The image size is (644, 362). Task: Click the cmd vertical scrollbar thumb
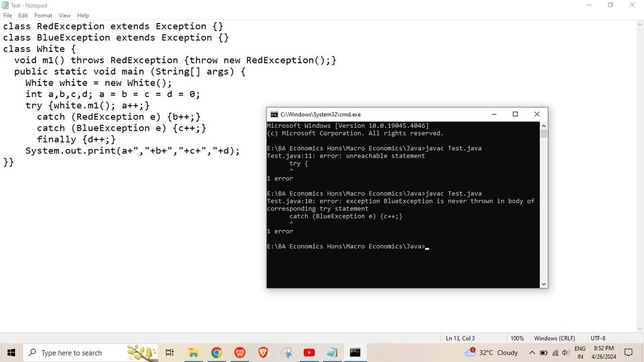click(x=544, y=134)
